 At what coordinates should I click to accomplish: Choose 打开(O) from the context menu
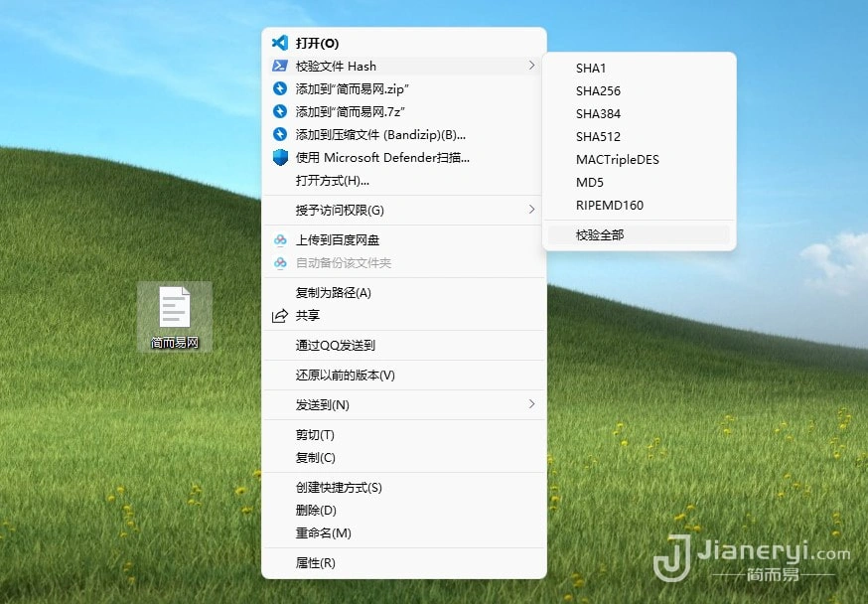pyautogui.click(x=404, y=43)
